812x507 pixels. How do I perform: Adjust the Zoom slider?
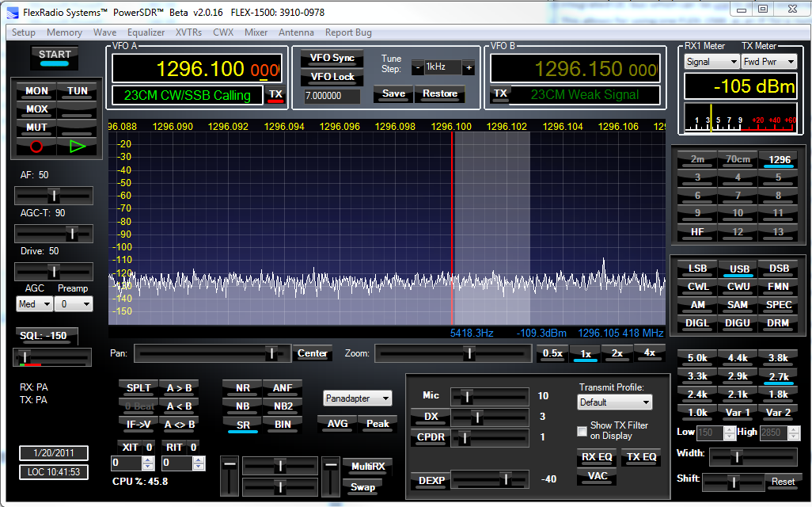pos(453,353)
